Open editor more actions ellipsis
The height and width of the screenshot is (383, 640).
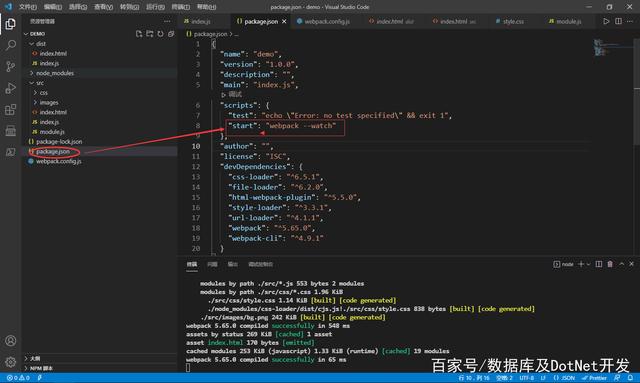click(x=630, y=21)
